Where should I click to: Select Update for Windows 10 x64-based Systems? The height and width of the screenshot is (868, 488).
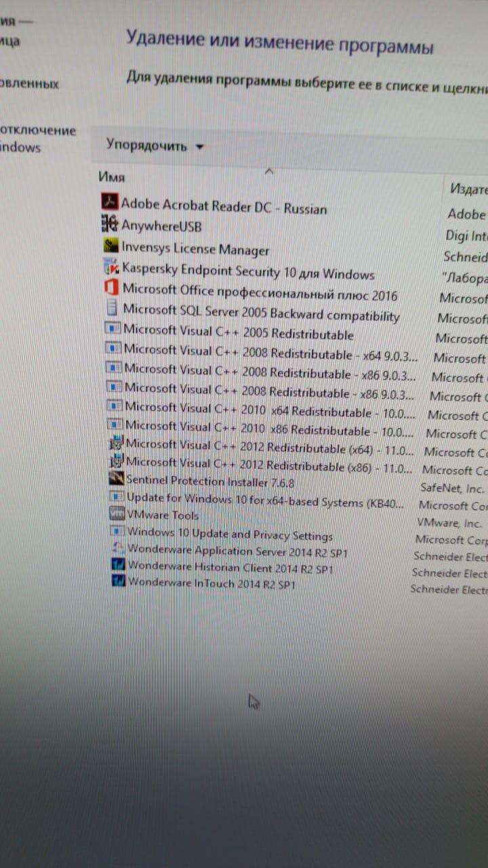(266, 502)
